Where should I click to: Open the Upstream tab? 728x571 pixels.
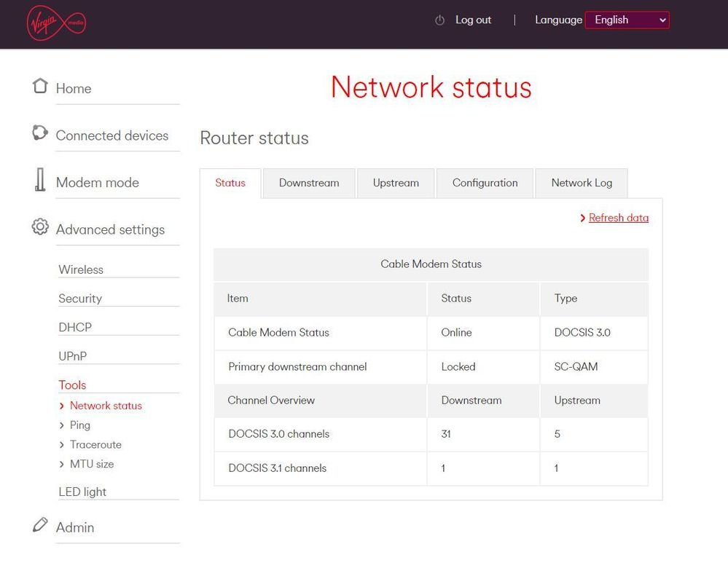[396, 183]
